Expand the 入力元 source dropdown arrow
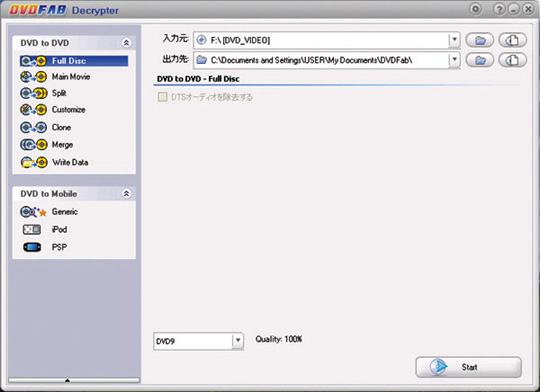540x392 pixels. point(455,40)
